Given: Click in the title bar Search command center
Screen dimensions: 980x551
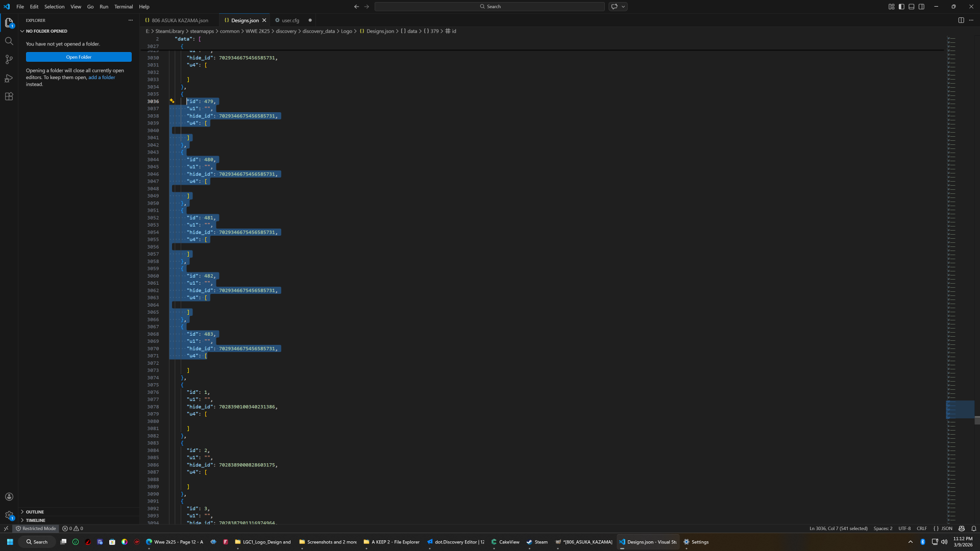Looking at the screenshot, I should tap(489, 7).
